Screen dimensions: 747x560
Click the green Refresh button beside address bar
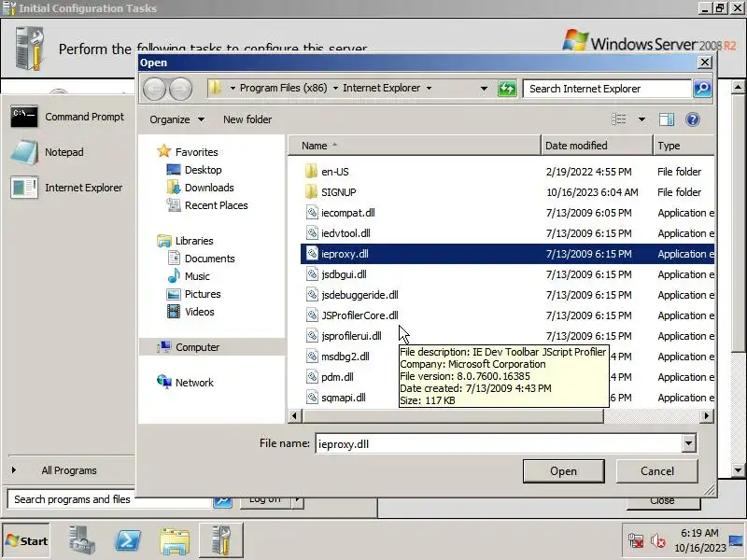point(507,89)
